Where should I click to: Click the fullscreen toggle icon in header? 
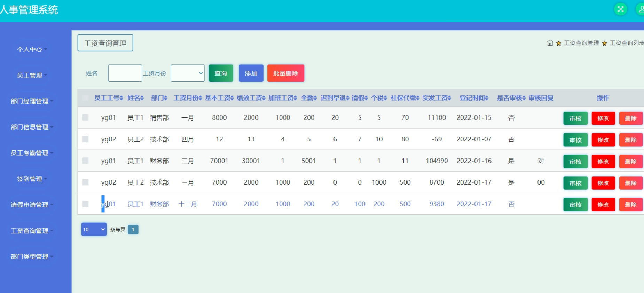(620, 9)
